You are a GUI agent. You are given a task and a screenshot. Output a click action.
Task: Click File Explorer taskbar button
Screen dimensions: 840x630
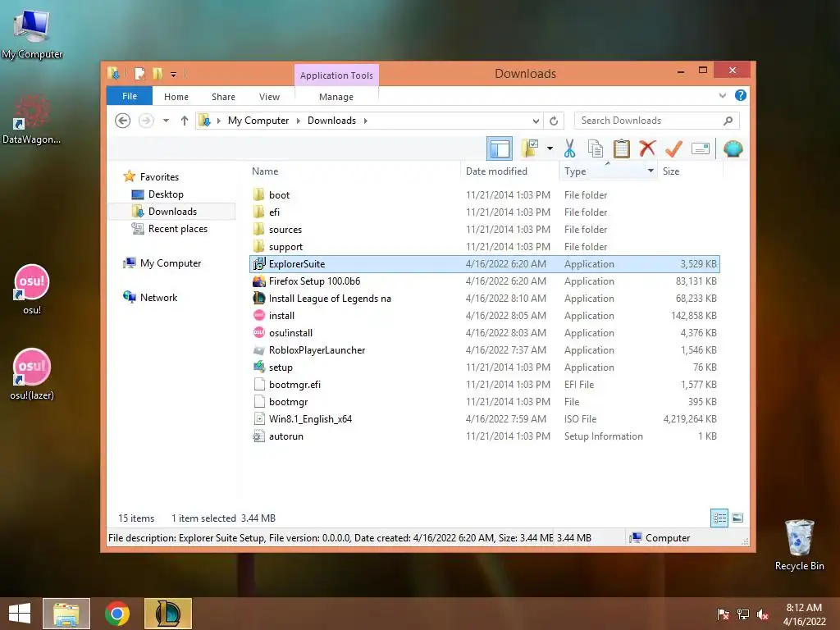[66, 614]
